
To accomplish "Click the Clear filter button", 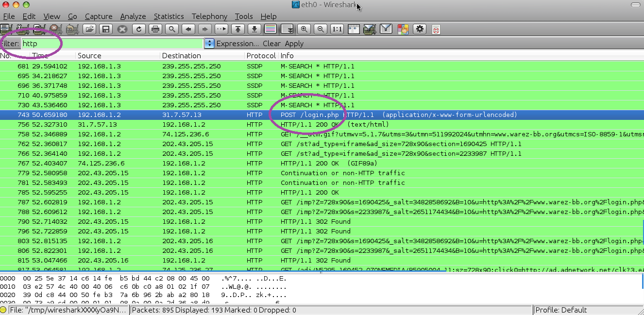I will tap(272, 44).
